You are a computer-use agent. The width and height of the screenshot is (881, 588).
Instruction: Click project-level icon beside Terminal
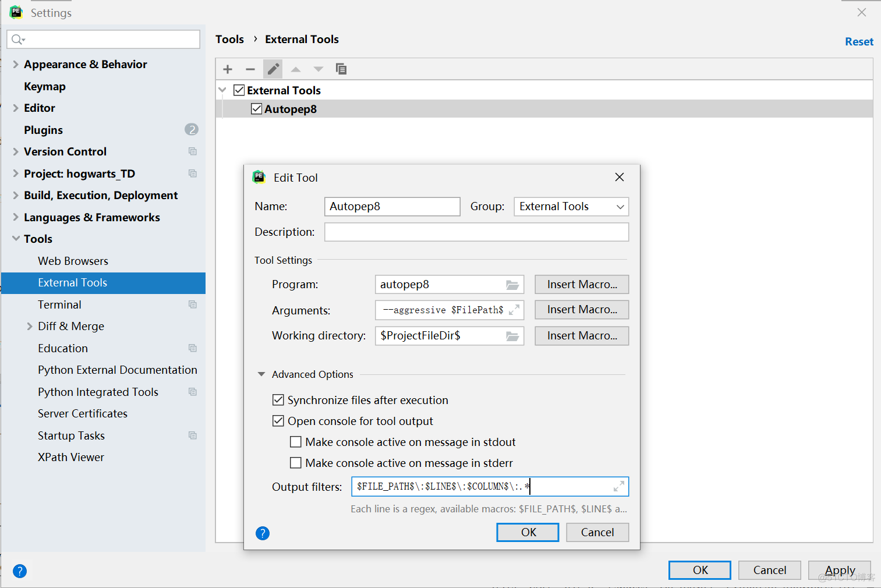tap(193, 304)
